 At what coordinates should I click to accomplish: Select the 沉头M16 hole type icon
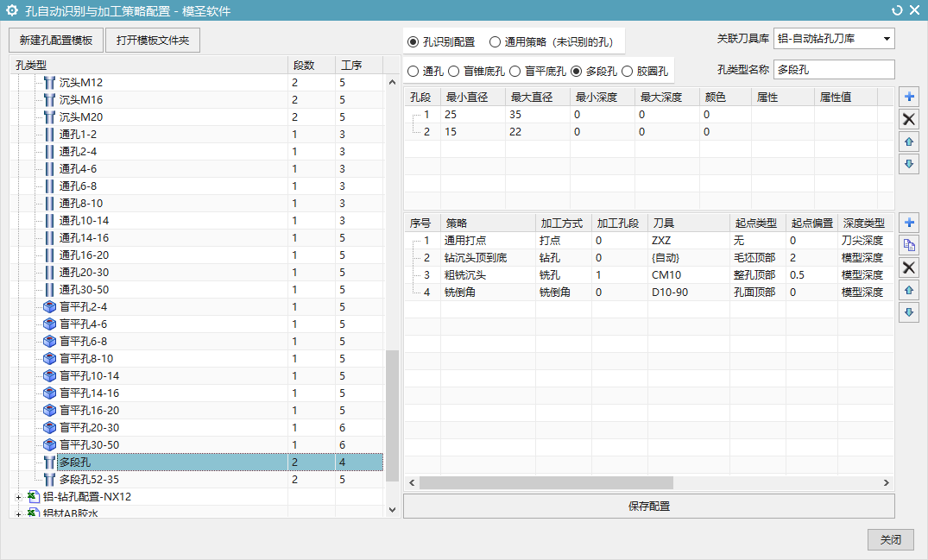[50, 100]
